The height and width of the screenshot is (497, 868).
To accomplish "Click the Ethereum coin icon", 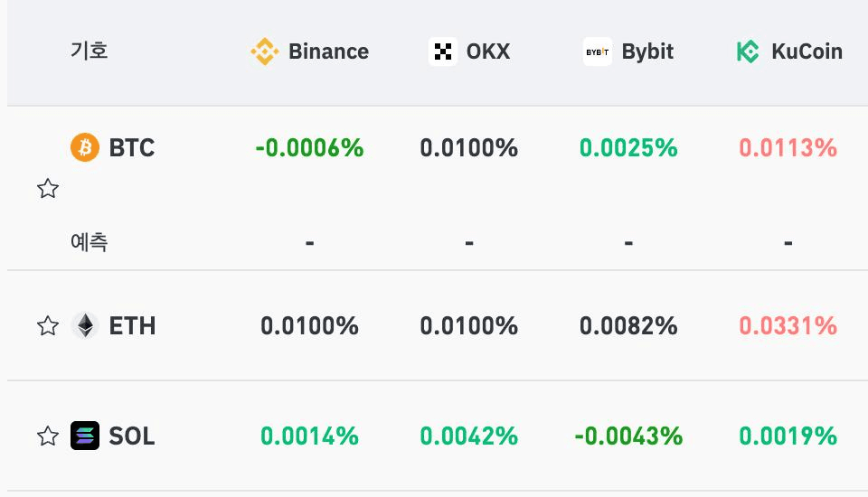I will click(85, 325).
